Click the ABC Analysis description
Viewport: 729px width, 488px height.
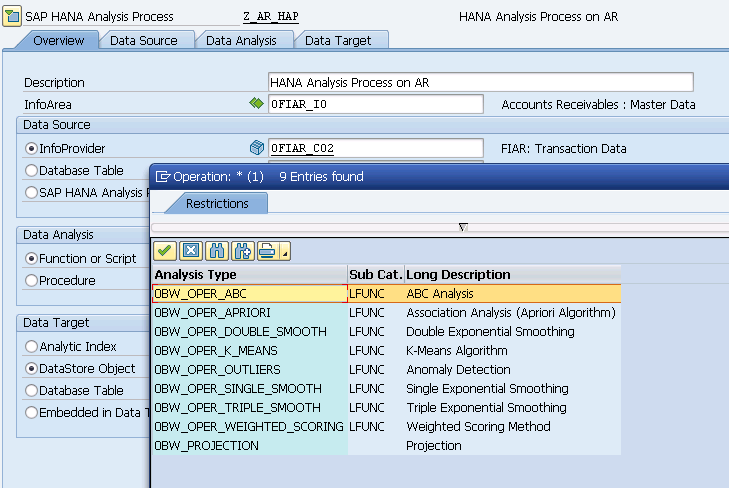[x=440, y=294]
